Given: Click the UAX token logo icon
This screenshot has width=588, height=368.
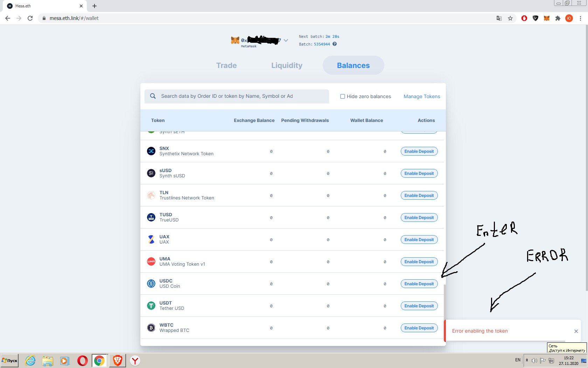Looking at the screenshot, I should 151,239.
